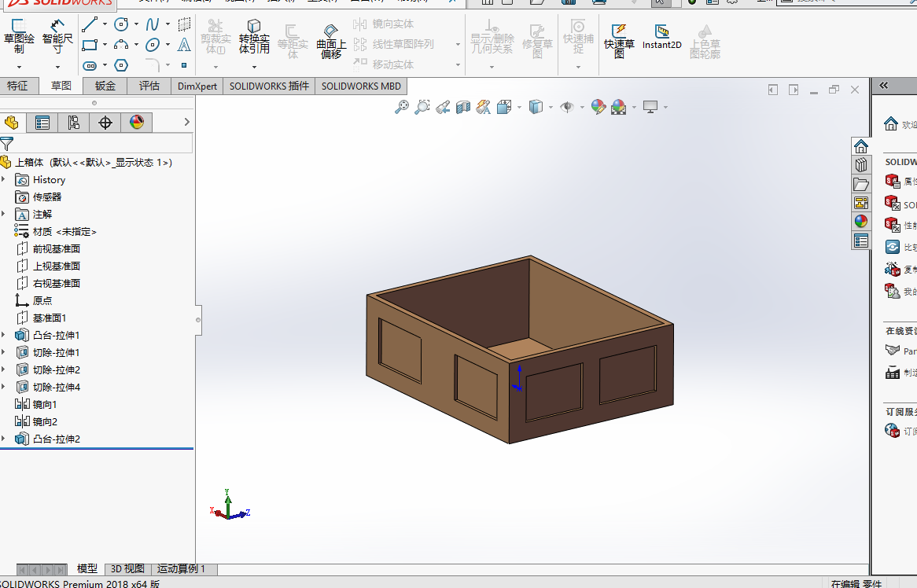Select the Circle sketch tool
The width and height of the screenshot is (917, 588).
121,24
